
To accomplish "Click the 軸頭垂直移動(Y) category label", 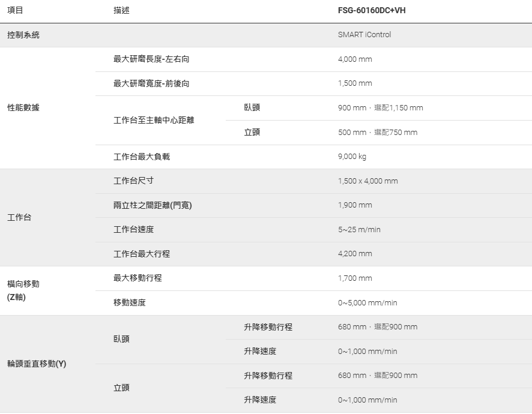I will click(37, 364).
